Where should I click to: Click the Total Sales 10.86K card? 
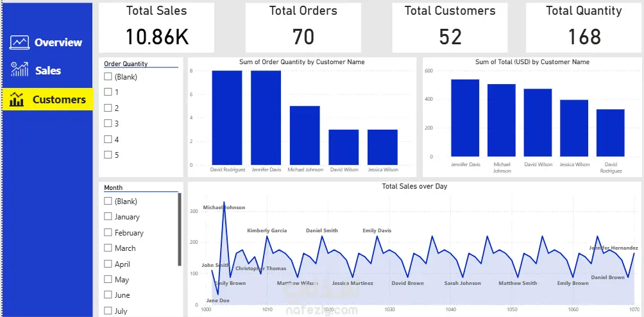coord(157,28)
